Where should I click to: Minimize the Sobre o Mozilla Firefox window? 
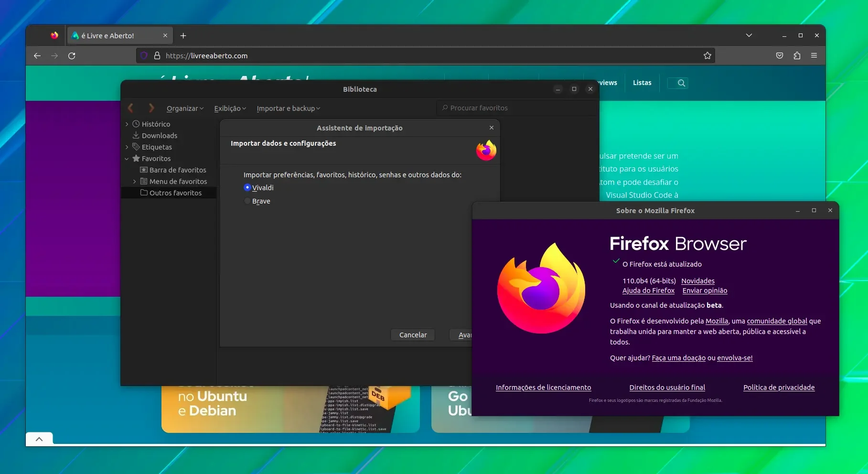(798, 211)
